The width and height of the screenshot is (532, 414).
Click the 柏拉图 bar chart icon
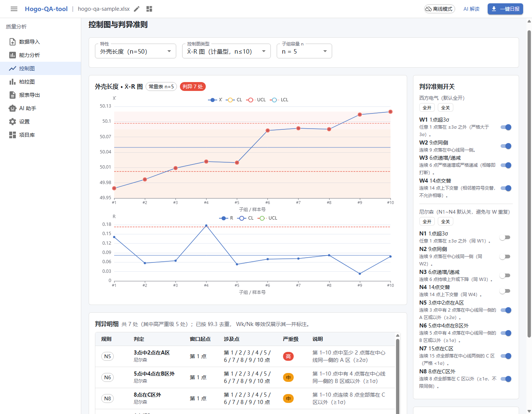(13, 82)
